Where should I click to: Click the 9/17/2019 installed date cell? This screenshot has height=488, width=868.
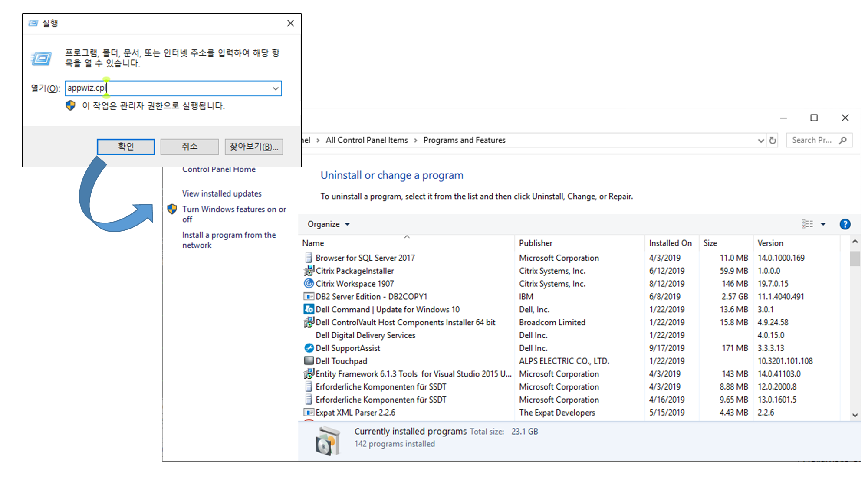pos(667,348)
